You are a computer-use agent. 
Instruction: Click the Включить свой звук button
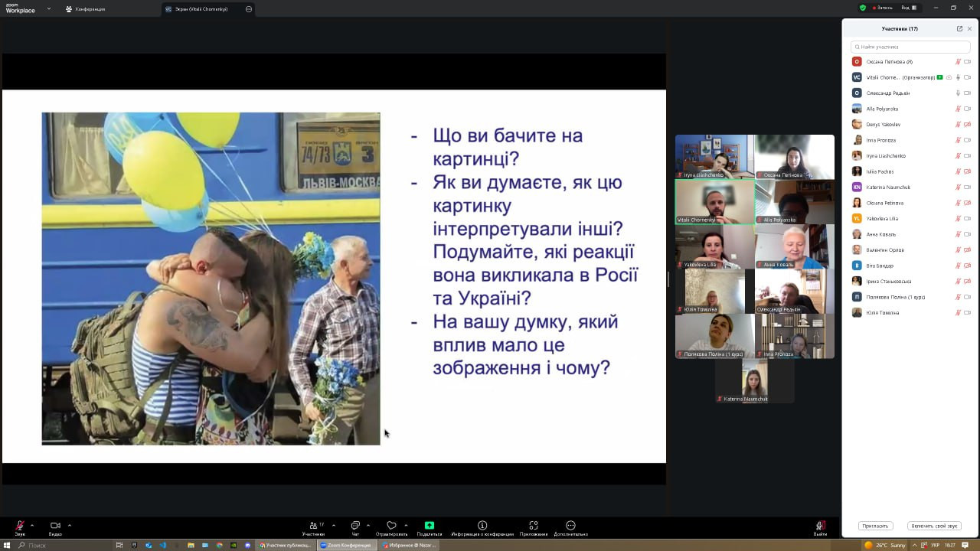(x=934, y=526)
